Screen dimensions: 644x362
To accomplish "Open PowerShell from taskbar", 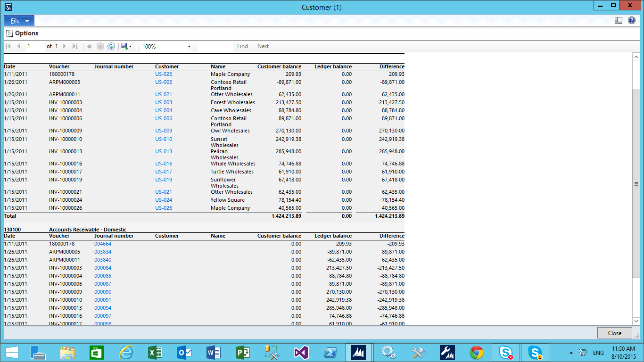I will [x=330, y=353].
